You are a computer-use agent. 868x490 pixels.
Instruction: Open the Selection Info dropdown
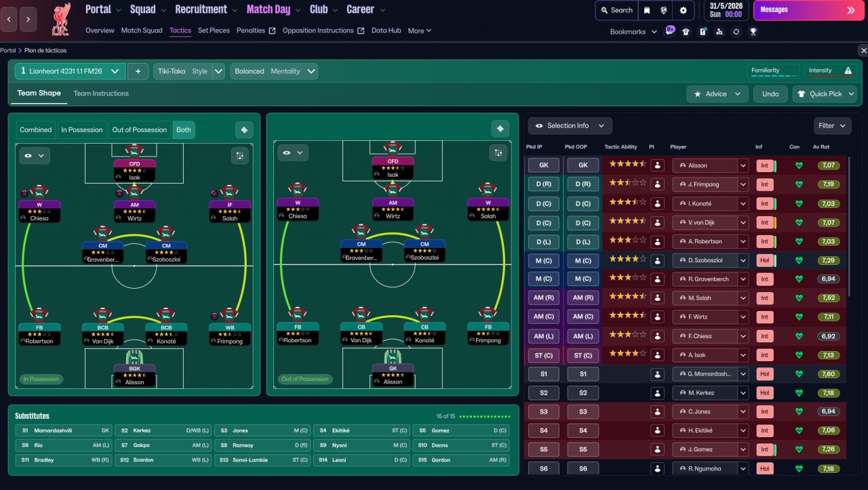point(570,125)
